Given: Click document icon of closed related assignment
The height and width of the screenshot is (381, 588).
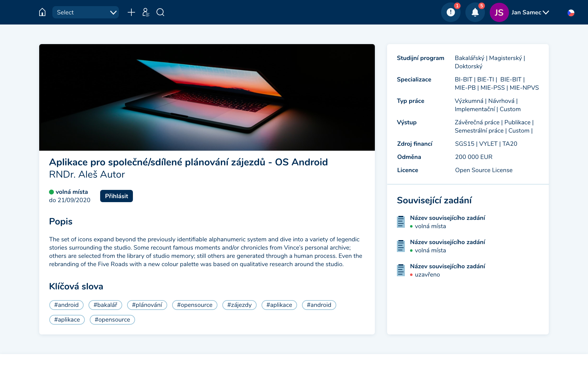Looking at the screenshot, I should click(x=401, y=270).
